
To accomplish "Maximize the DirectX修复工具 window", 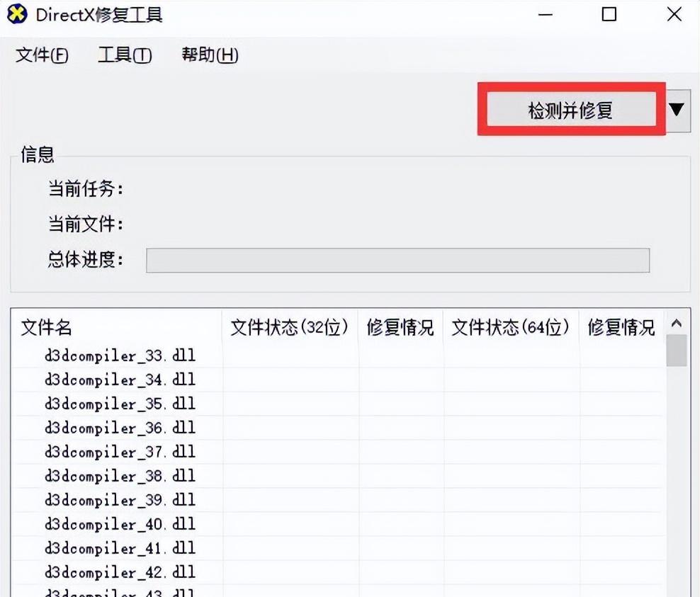I will 609,15.
